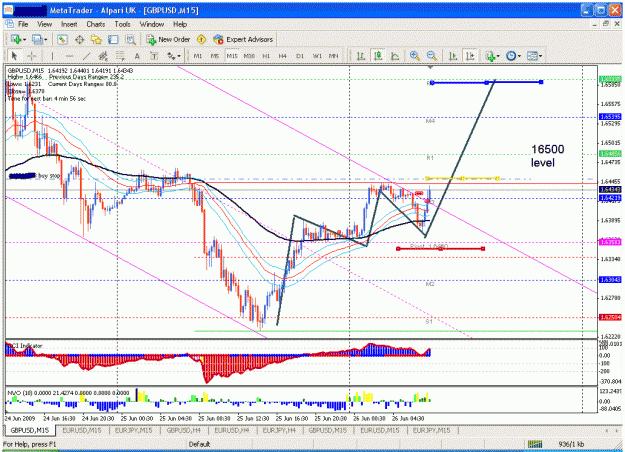The image size is (625, 452).
Task: Switch chart timeframe to M30
Action: pos(249,56)
